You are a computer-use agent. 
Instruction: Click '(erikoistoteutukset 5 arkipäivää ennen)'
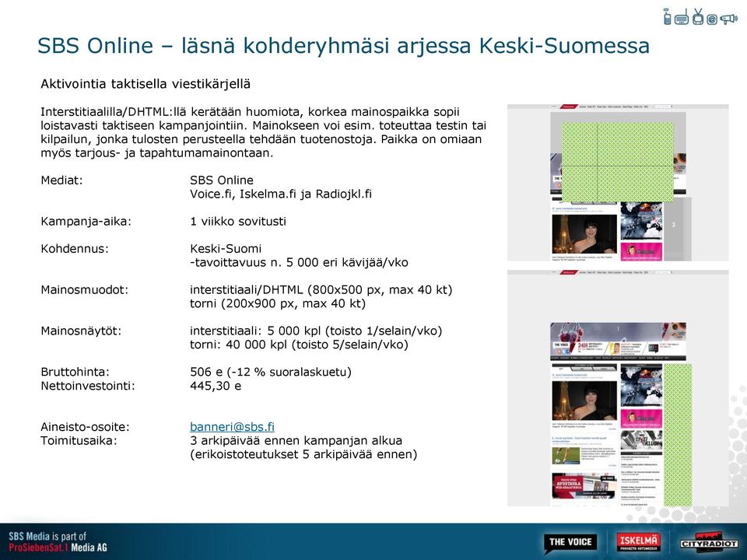tap(303, 454)
